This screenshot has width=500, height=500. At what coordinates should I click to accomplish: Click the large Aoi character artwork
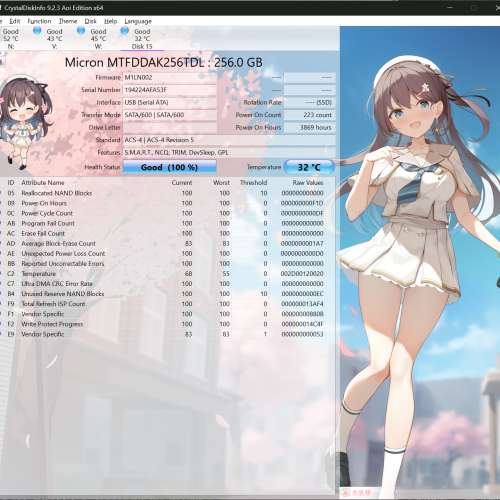420,262
